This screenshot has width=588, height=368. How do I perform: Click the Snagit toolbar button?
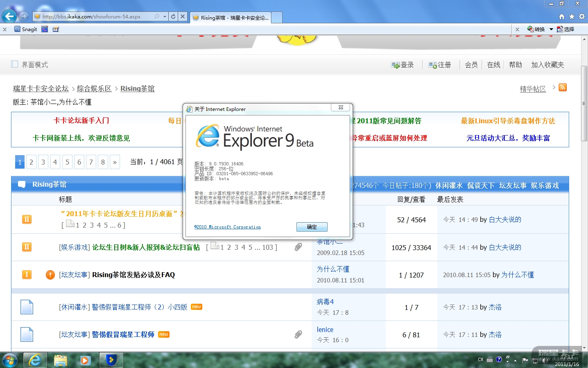26,29
